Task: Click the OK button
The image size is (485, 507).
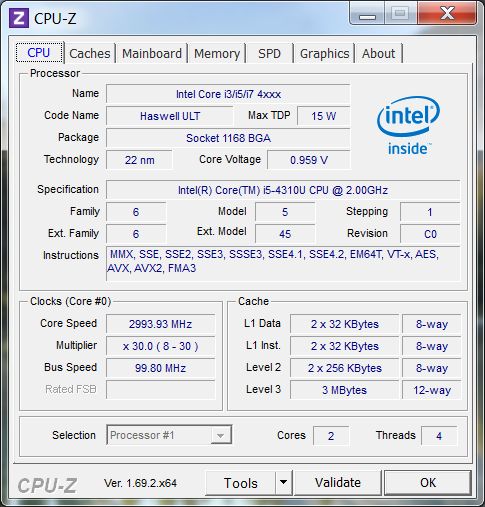Action: click(x=428, y=483)
